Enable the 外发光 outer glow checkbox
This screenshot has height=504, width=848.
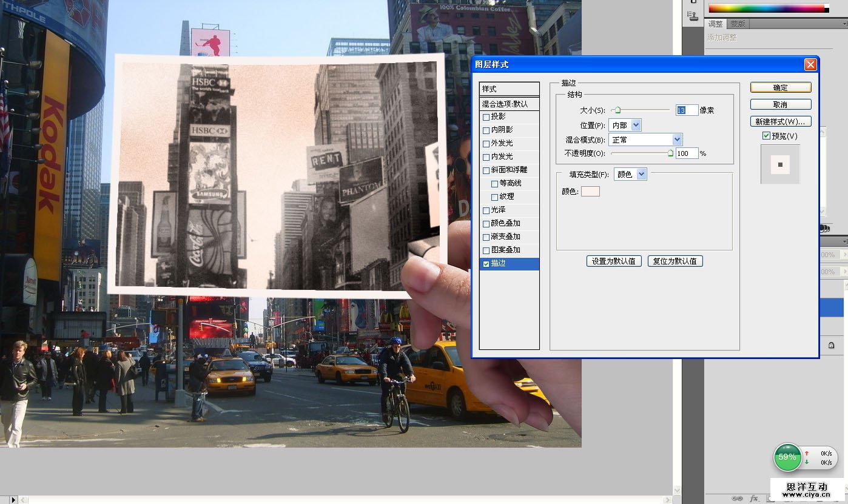point(486,144)
